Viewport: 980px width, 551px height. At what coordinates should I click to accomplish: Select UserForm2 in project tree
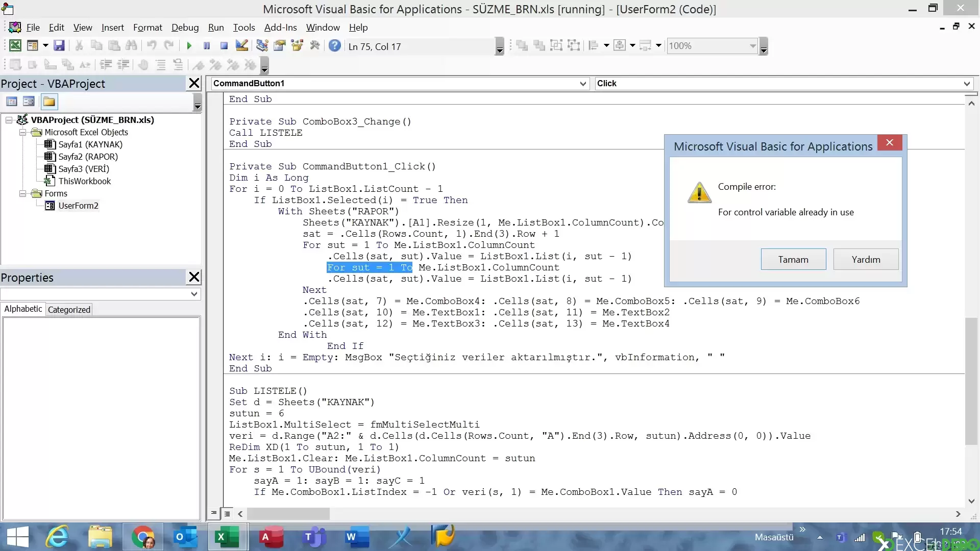pyautogui.click(x=78, y=206)
